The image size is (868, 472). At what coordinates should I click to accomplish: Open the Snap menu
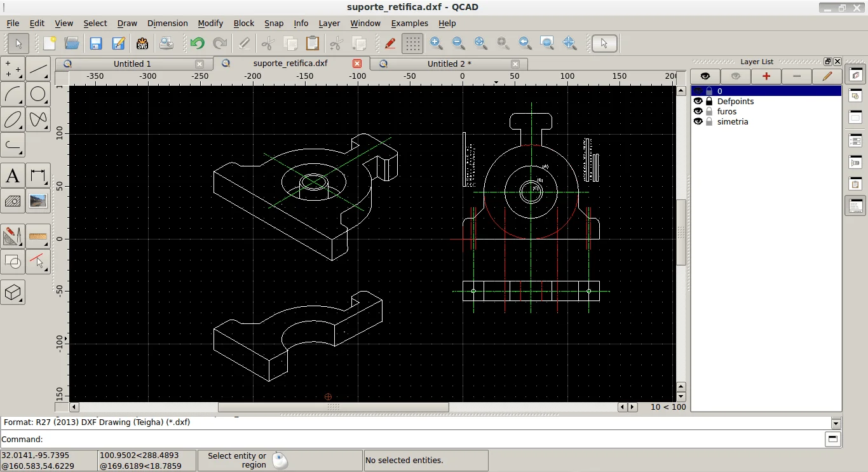point(274,23)
